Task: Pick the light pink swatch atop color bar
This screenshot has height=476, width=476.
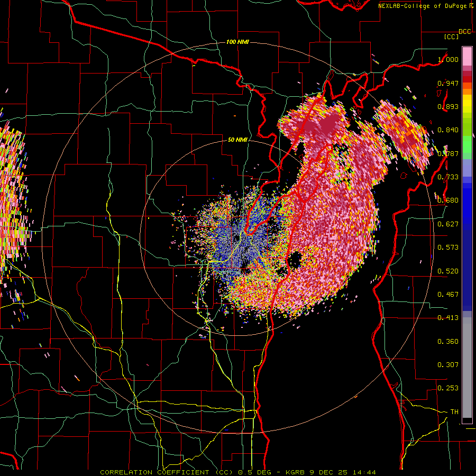Action: pos(467,56)
